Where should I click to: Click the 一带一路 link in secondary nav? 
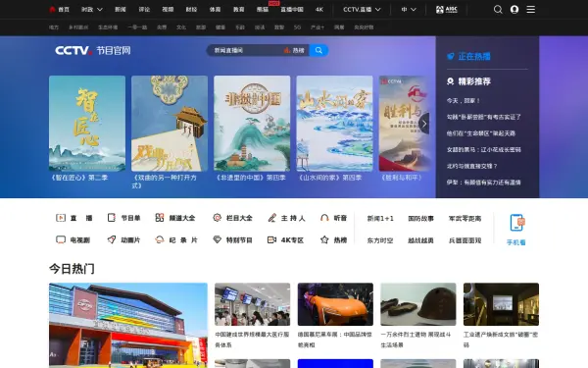tap(137, 27)
